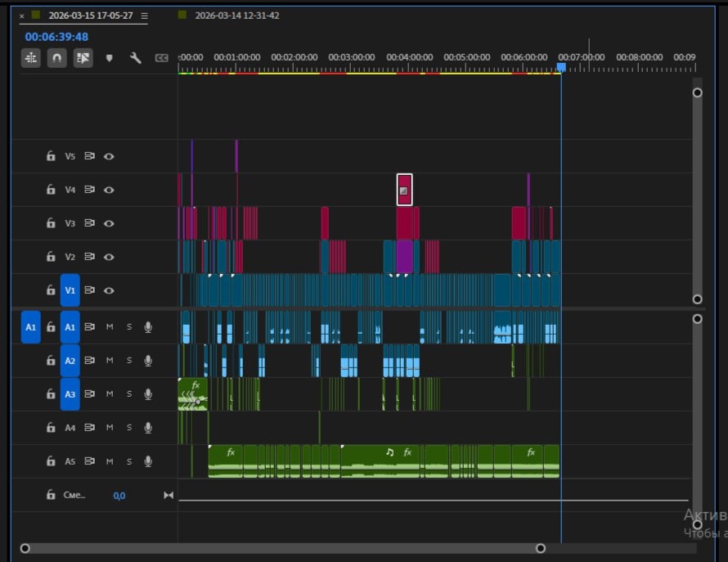Toggle insert sequences as nests or clips
Viewport: 728px width, 562px height.
31,58
